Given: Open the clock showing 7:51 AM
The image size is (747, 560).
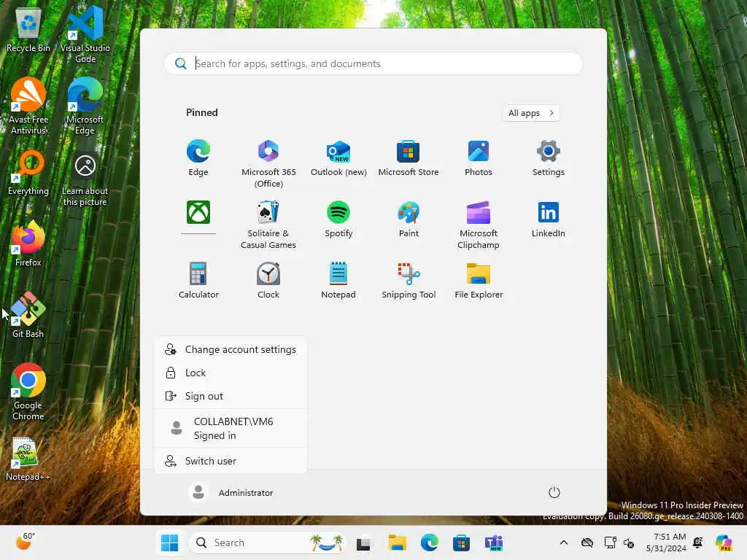Looking at the screenshot, I should coord(666,542).
